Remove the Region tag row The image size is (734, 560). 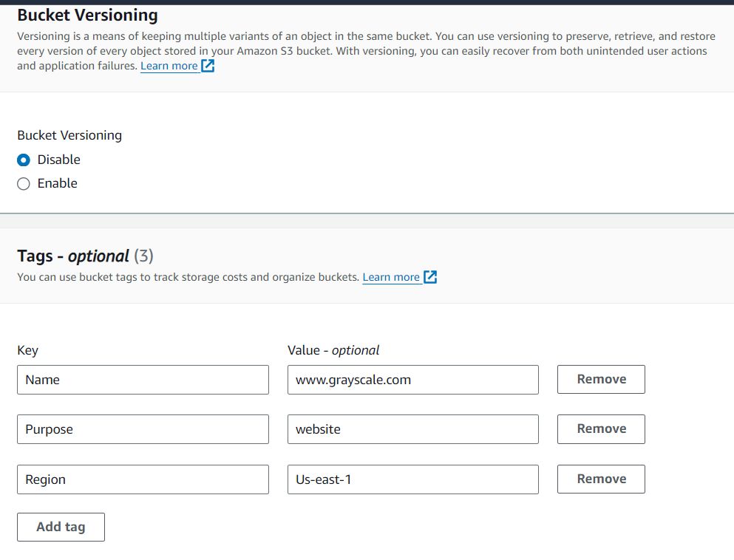601,479
